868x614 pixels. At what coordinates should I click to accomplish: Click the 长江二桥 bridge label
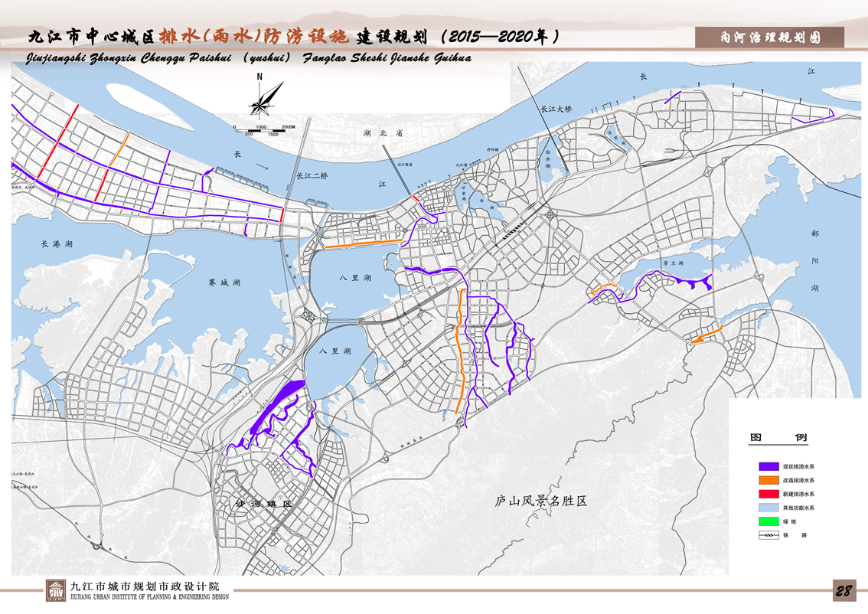pos(312,177)
